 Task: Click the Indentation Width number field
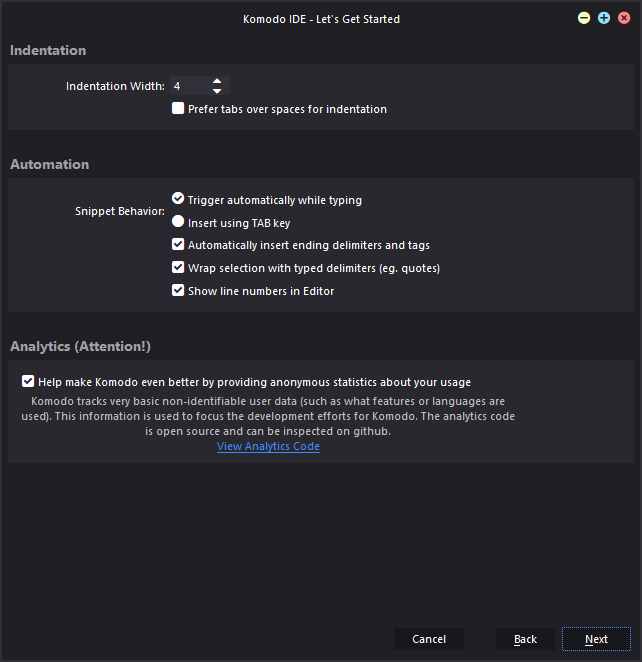point(189,87)
